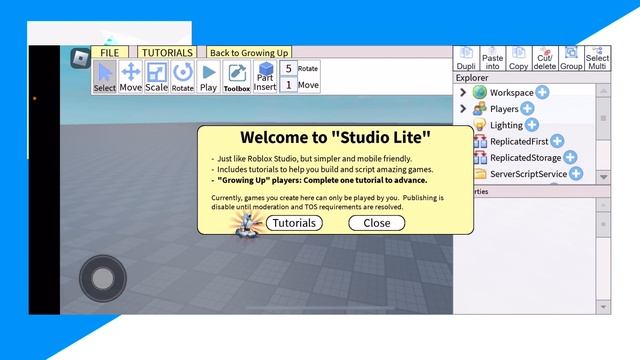Open Tutorials from the welcome dialog
Image resolution: width=640 pixels, height=360 pixels.
click(294, 223)
